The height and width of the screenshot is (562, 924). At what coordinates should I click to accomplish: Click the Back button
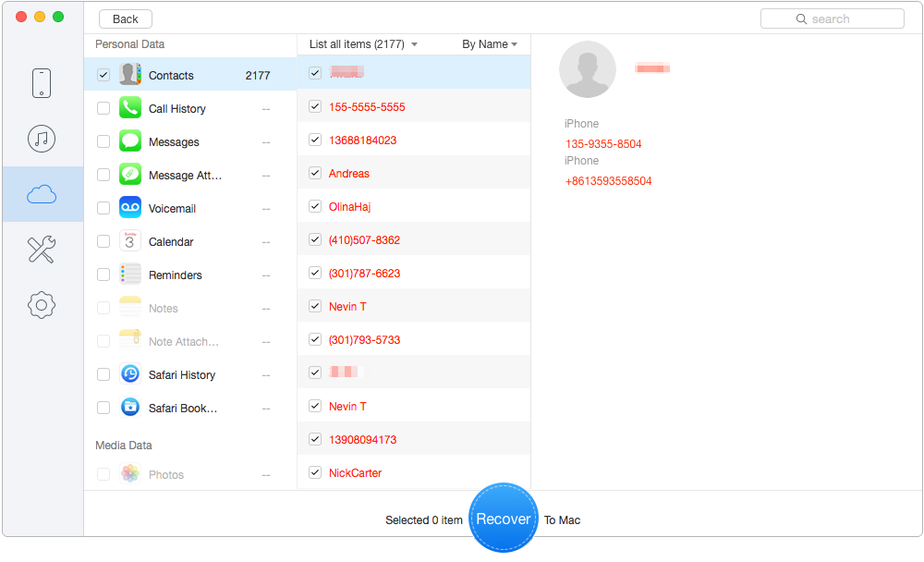(126, 18)
